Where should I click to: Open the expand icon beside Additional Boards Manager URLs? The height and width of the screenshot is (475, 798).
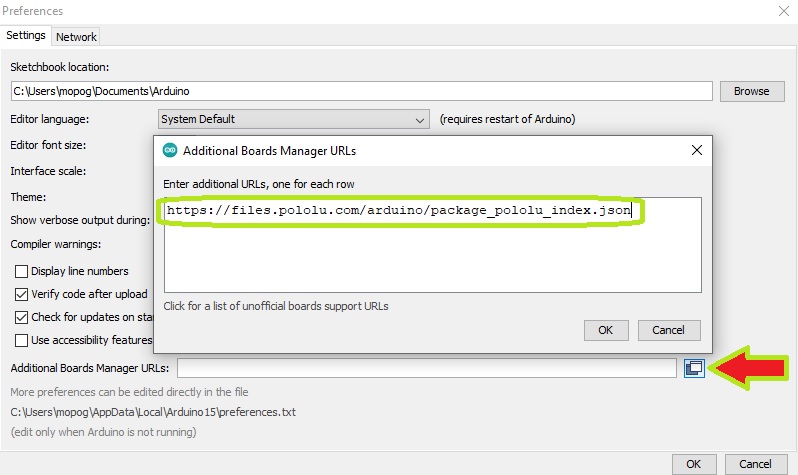click(694, 368)
